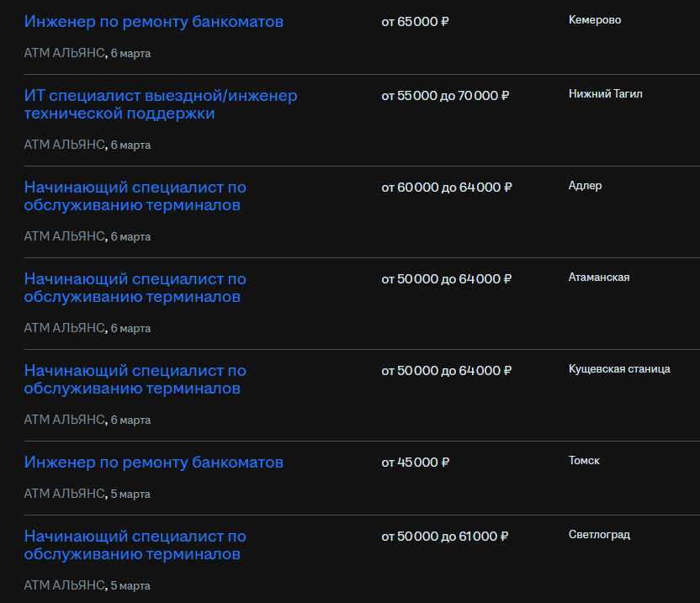Click the Кемерово location text
Screen dimensions: 700x603
[595, 20]
